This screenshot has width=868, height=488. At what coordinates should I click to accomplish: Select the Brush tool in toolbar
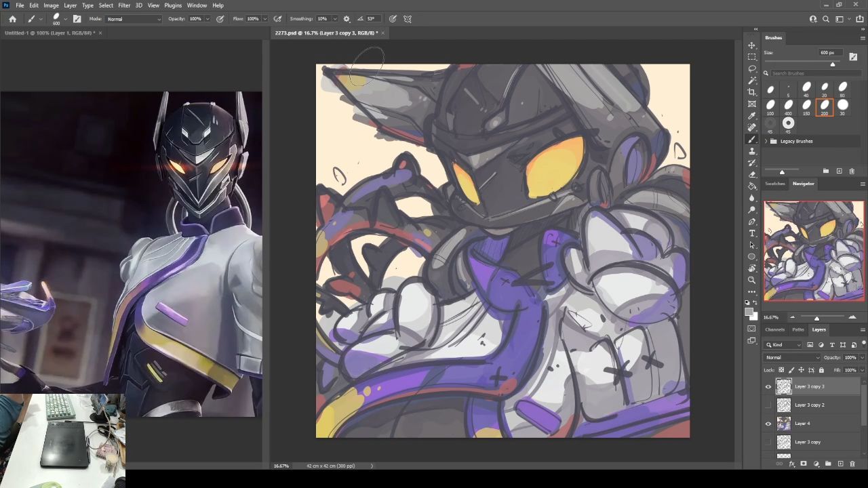752,139
